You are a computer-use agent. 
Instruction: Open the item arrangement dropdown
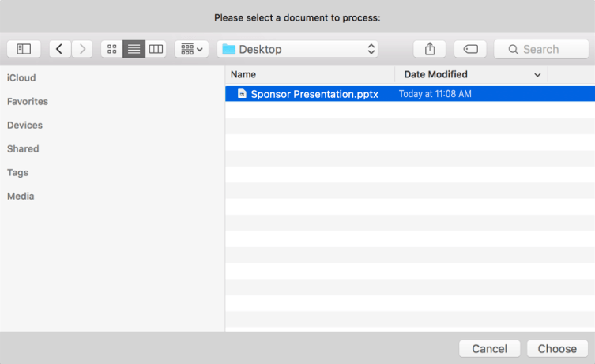(x=191, y=49)
